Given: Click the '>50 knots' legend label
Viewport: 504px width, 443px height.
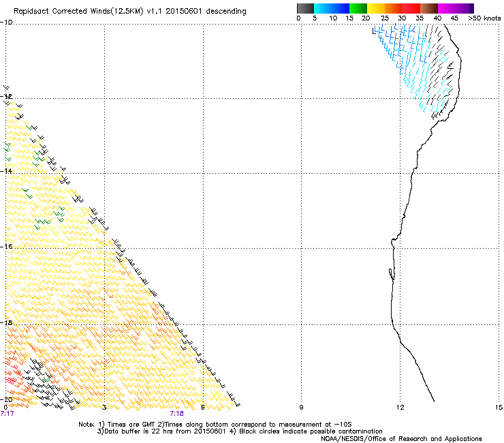Looking at the screenshot, I should pyautogui.click(x=484, y=18).
